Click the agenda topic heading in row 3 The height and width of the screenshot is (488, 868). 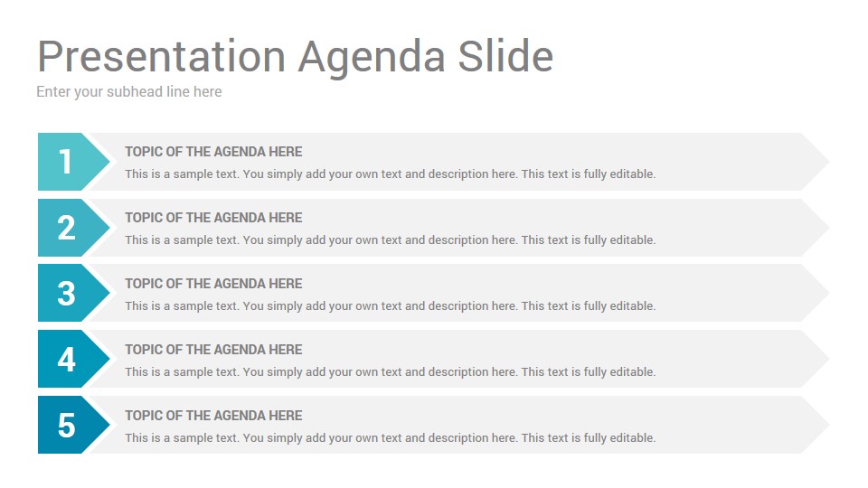click(x=213, y=283)
